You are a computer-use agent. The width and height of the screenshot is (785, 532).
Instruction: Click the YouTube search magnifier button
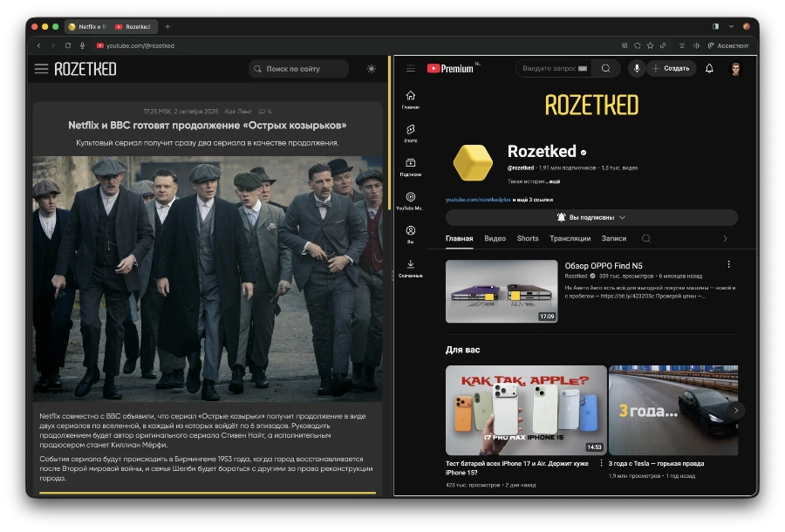pyautogui.click(x=606, y=68)
